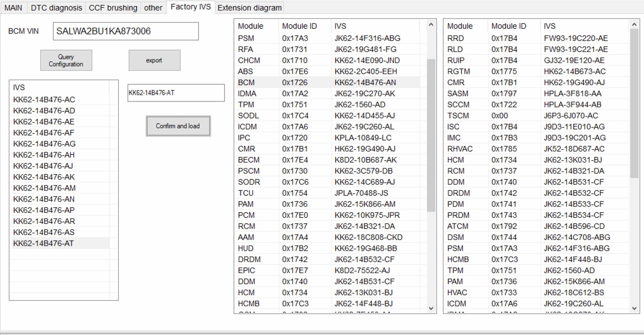
Task: Select KK62-14B476-AC in the IVS list
Action: [44, 100]
